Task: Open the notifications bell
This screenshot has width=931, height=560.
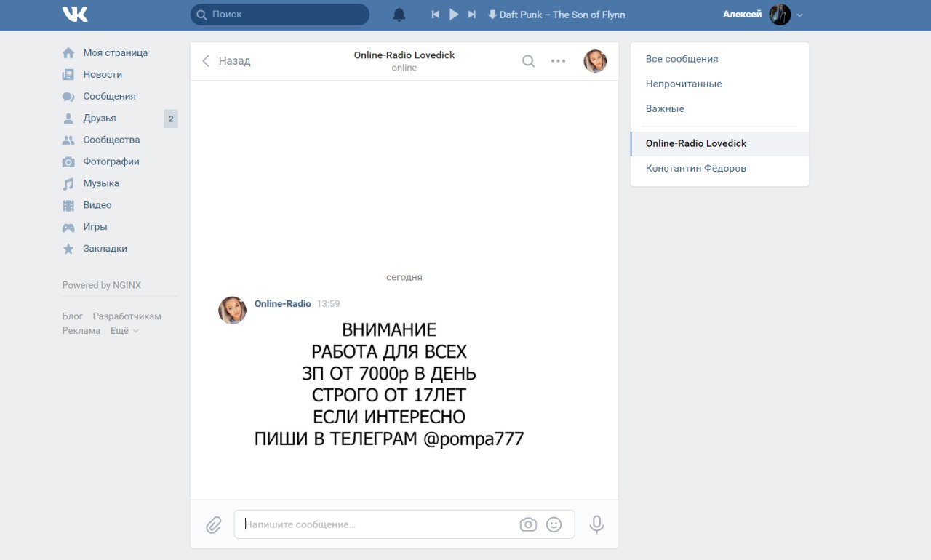Action: (399, 15)
